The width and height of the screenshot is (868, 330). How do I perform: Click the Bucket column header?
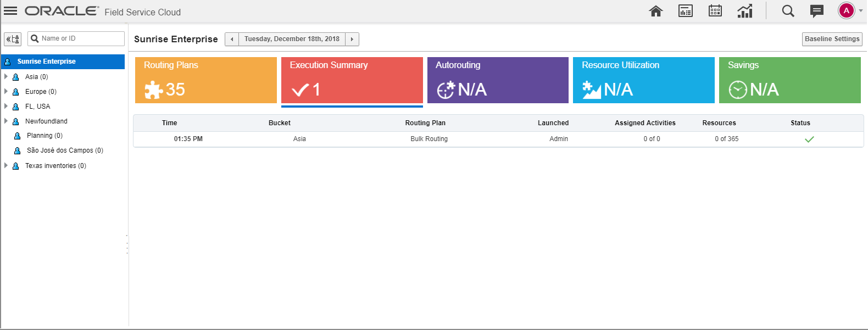280,123
